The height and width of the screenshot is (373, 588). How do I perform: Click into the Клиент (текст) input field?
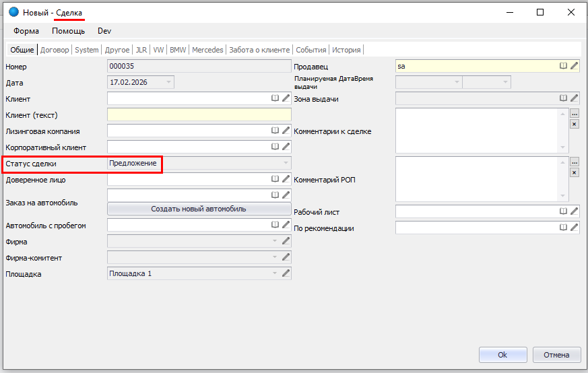point(199,114)
